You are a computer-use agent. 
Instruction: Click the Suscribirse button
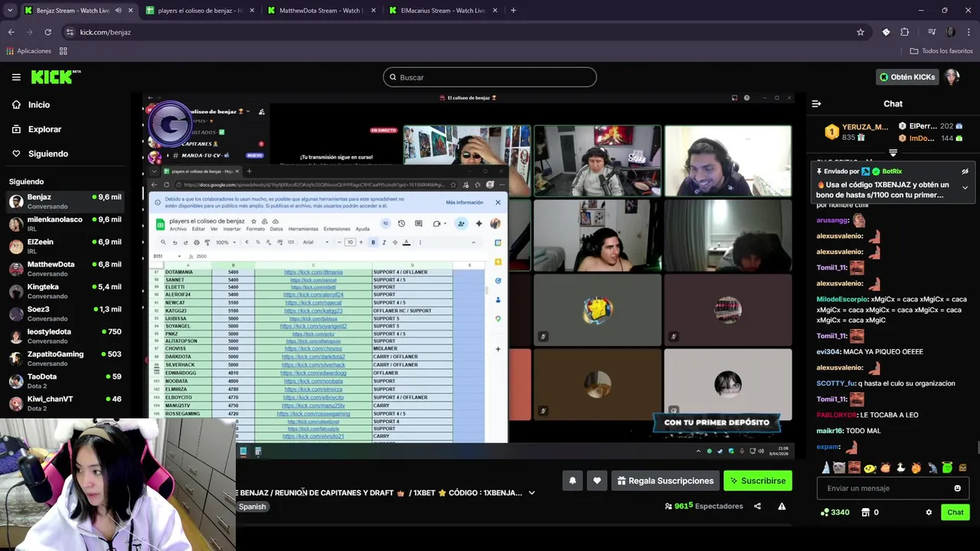click(x=758, y=481)
